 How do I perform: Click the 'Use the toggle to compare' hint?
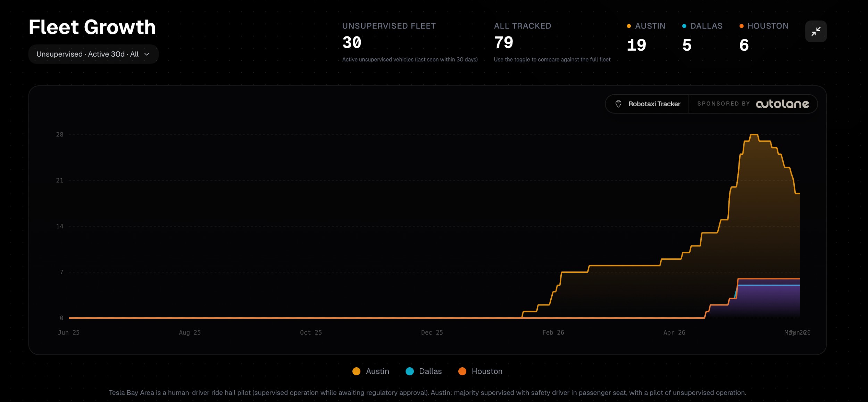552,60
